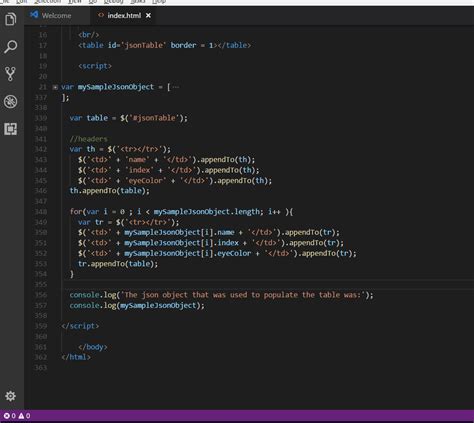
Task: Open the Extensions view in the activity bar
Action: (11, 129)
